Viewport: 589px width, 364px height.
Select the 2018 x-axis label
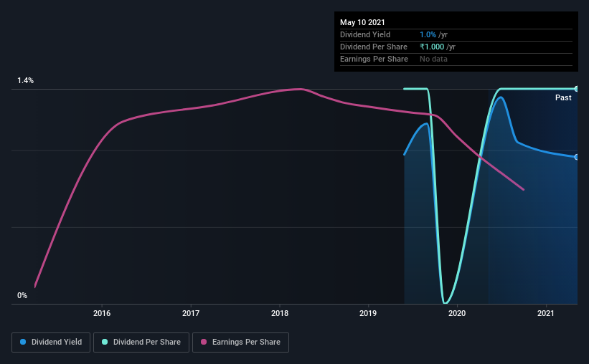point(280,313)
